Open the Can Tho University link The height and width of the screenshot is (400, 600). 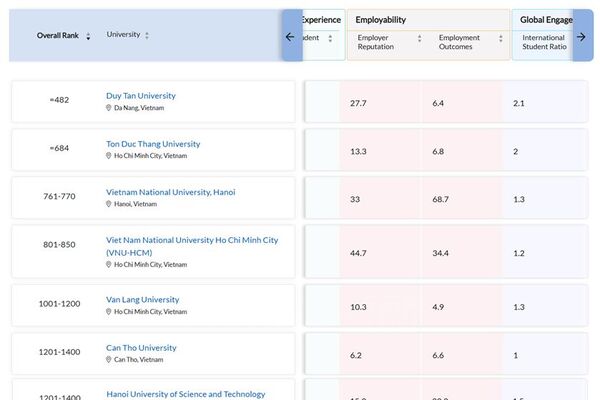141,348
